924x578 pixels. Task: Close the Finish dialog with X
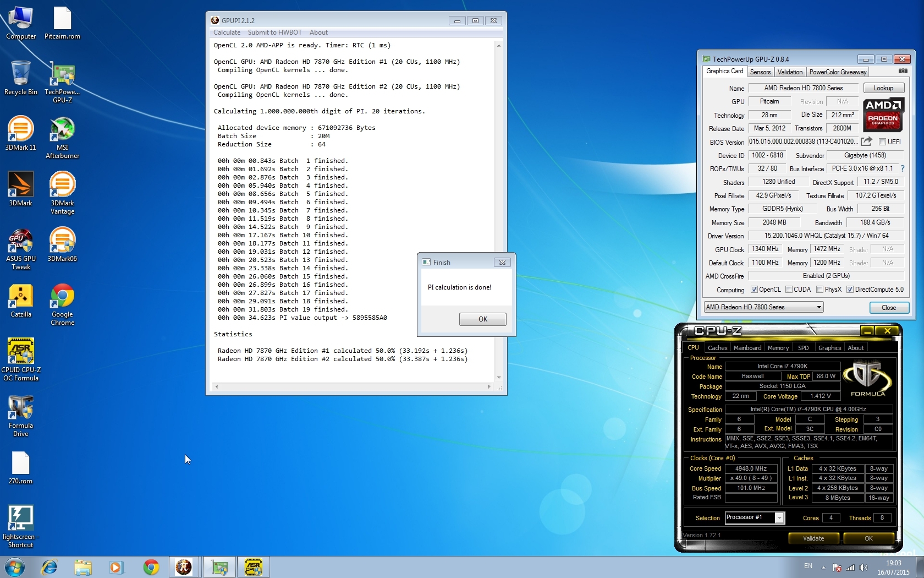click(502, 263)
